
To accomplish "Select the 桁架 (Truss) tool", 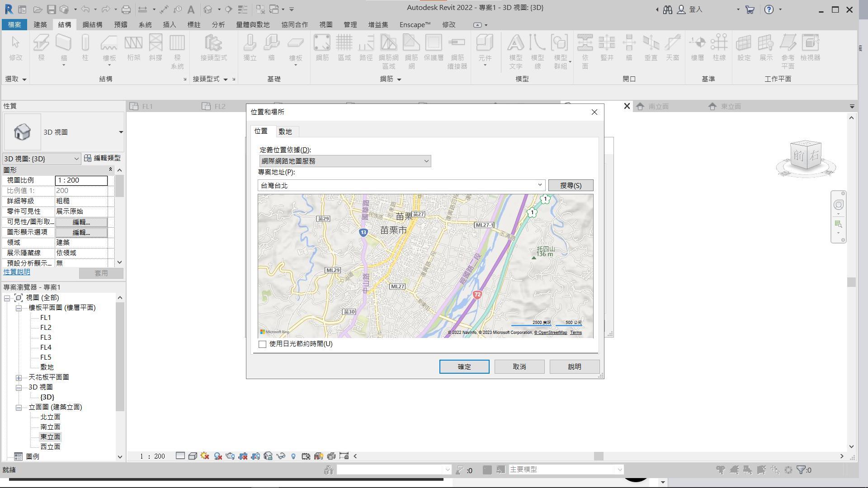I will (x=133, y=48).
